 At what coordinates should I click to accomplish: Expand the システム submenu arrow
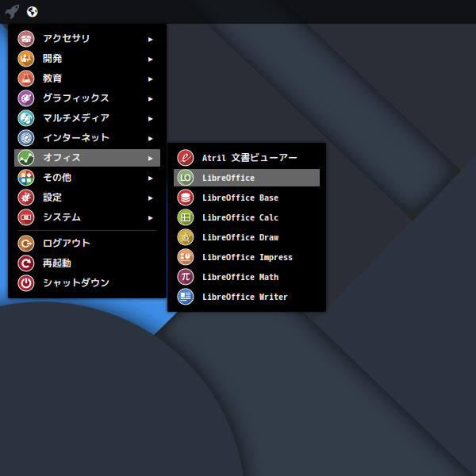pos(150,218)
